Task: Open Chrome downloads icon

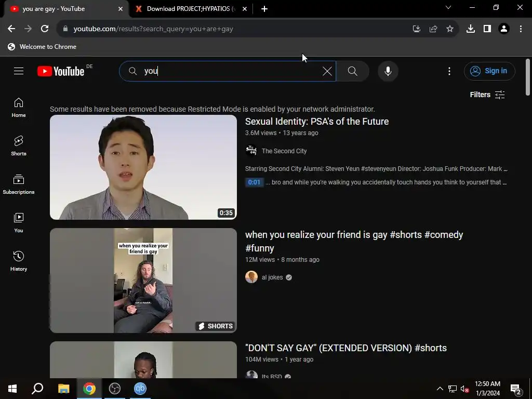Action: click(470, 29)
